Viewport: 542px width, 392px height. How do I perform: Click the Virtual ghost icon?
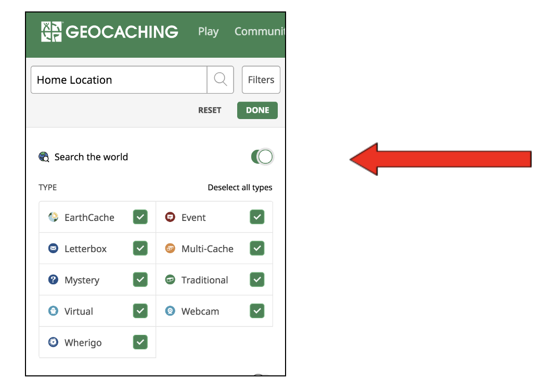coord(53,311)
